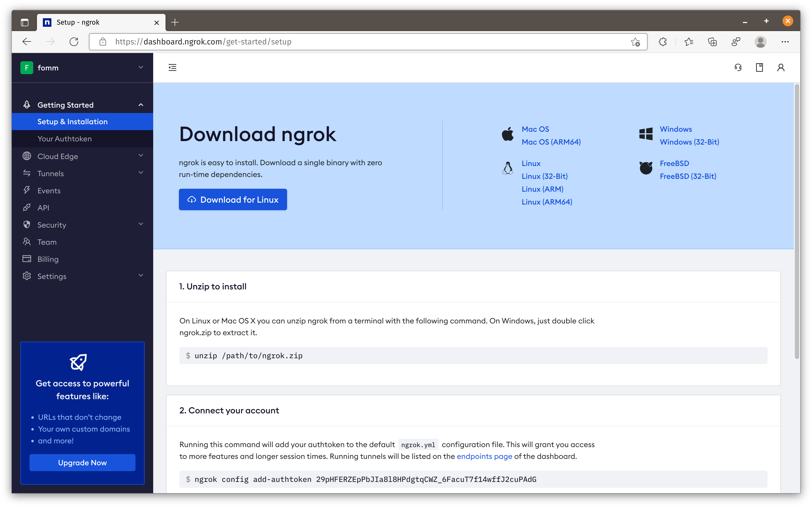Reload page with refresh icon
Screen dimensions: 812x506
click(x=74, y=42)
